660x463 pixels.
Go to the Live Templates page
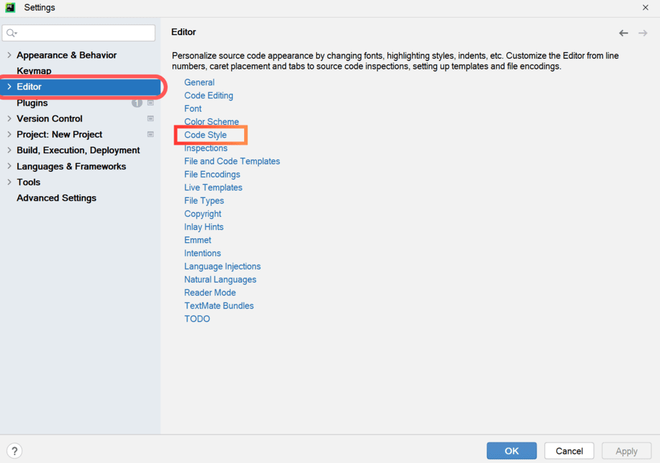[213, 188]
